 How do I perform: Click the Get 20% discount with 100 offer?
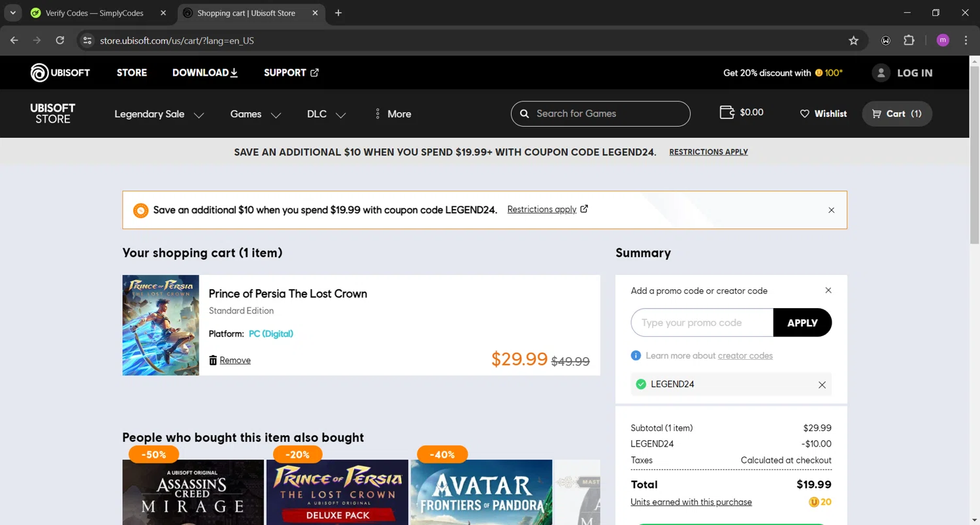pyautogui.click(x=783, y=73)
